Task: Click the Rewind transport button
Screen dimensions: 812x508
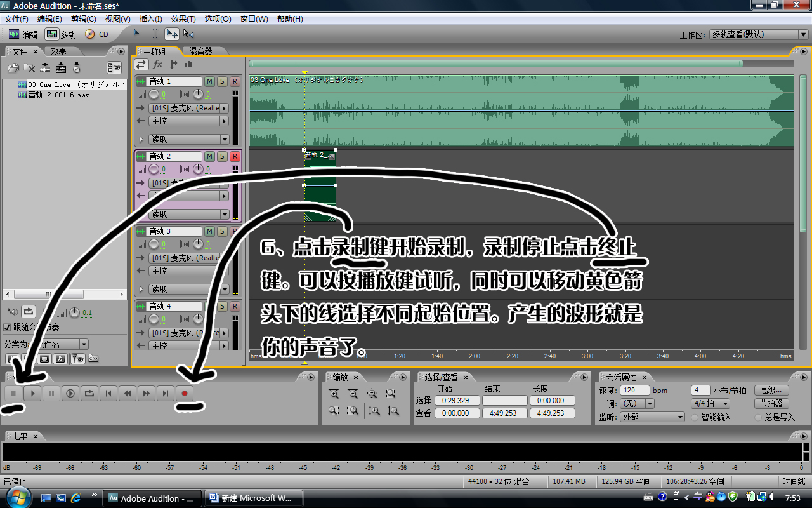Action: (x=128, y=394)
